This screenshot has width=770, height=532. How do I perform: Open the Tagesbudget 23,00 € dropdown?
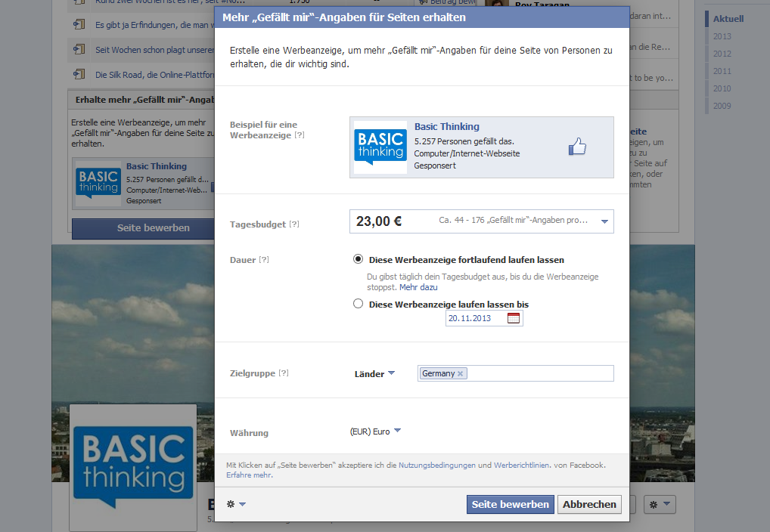481,221
